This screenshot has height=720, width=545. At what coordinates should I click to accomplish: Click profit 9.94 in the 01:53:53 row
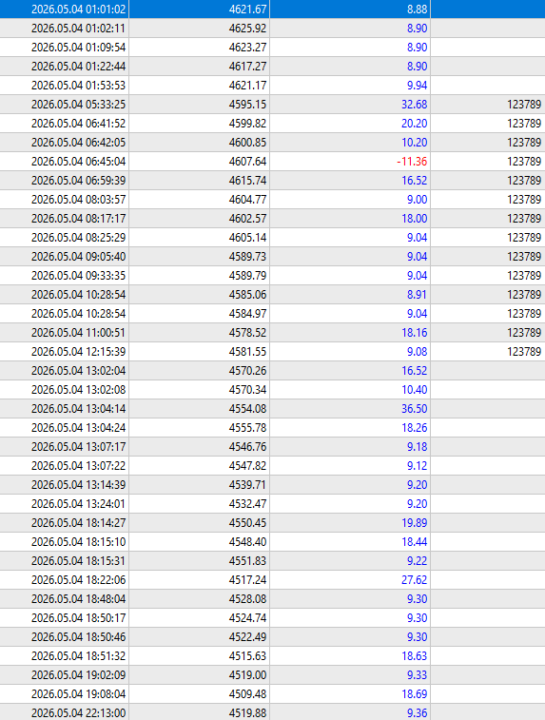point(417,85)
